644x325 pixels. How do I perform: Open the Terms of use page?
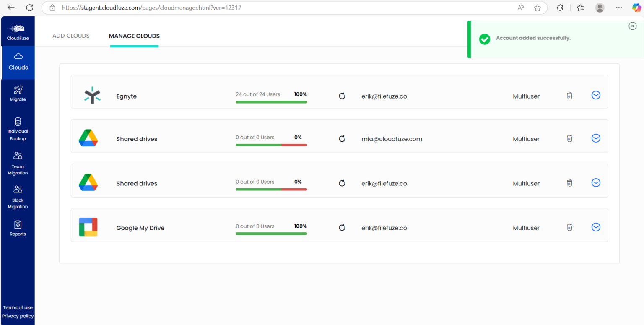click(x=18, y=307)
